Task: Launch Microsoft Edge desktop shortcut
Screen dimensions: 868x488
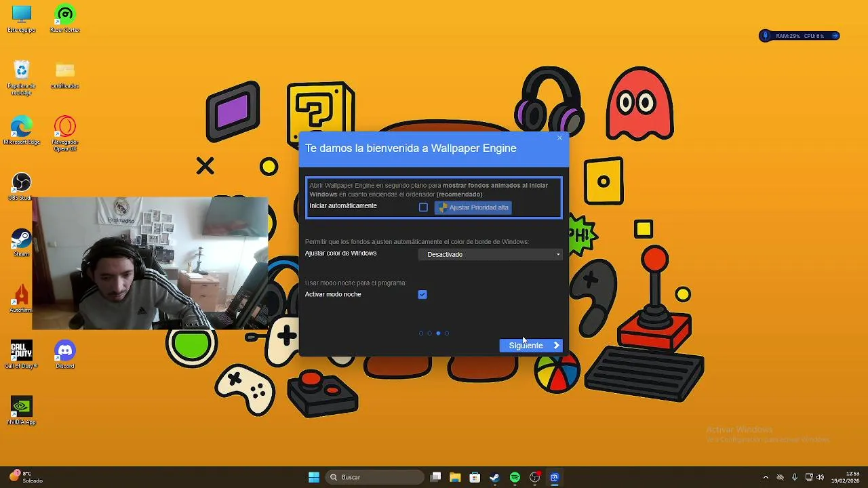Action: [21, 130]
